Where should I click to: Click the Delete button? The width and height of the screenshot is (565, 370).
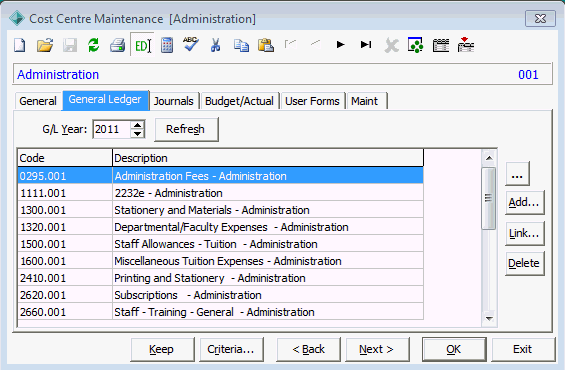(524, 264)
